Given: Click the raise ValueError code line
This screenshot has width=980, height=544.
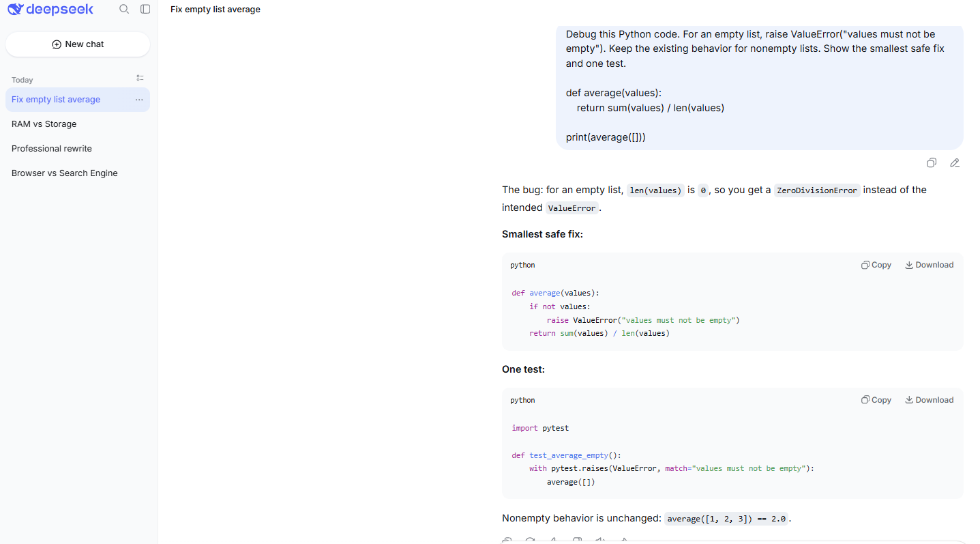Looking at the screenshot, I should tap(643, 320).
